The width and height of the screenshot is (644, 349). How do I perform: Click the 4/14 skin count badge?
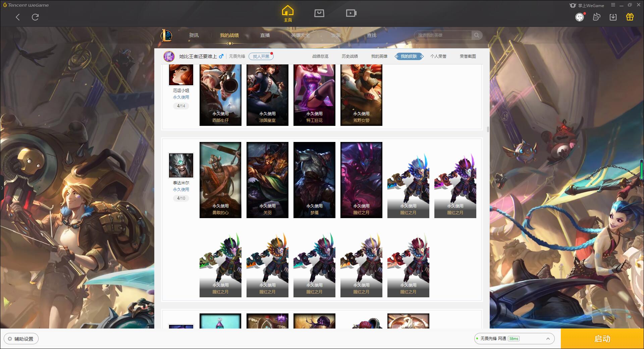(181, 106)
